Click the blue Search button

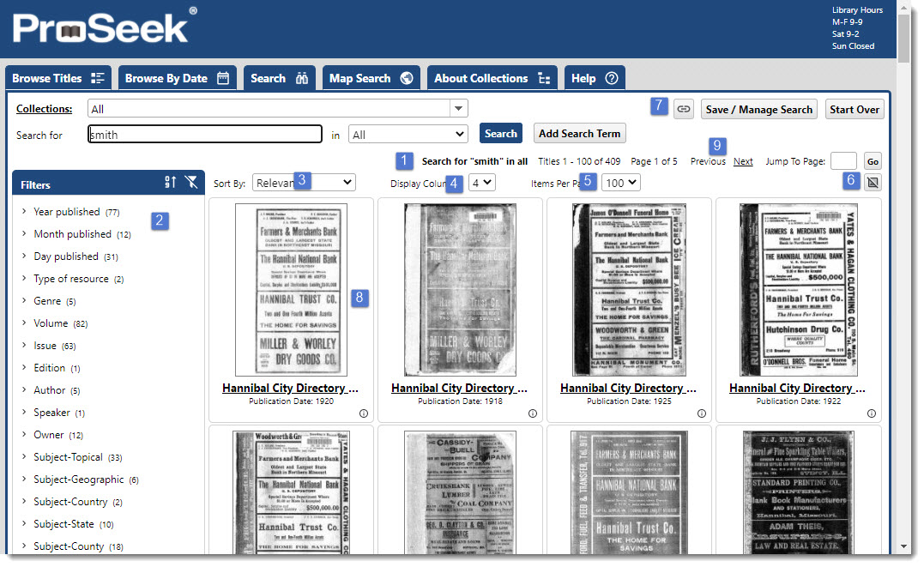[x=501, y=134]
